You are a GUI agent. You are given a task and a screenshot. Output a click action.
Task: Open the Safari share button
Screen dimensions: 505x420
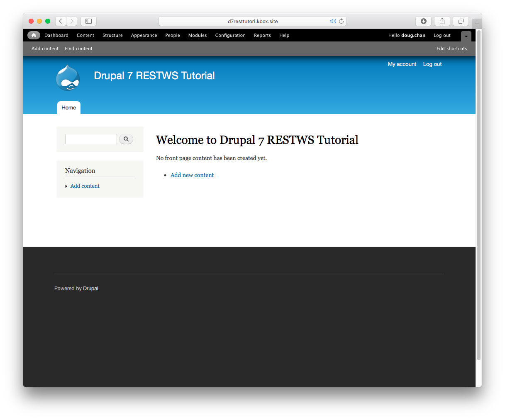pos(442,21)
